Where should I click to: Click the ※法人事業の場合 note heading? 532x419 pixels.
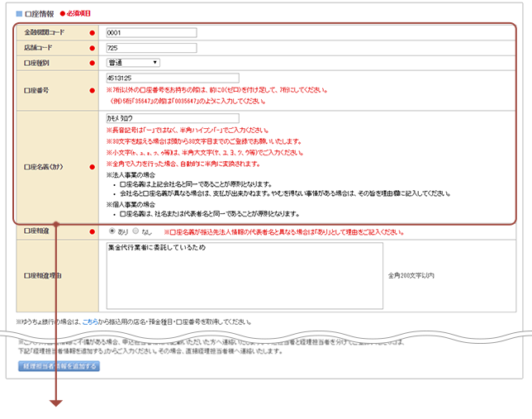click(131, 175)
